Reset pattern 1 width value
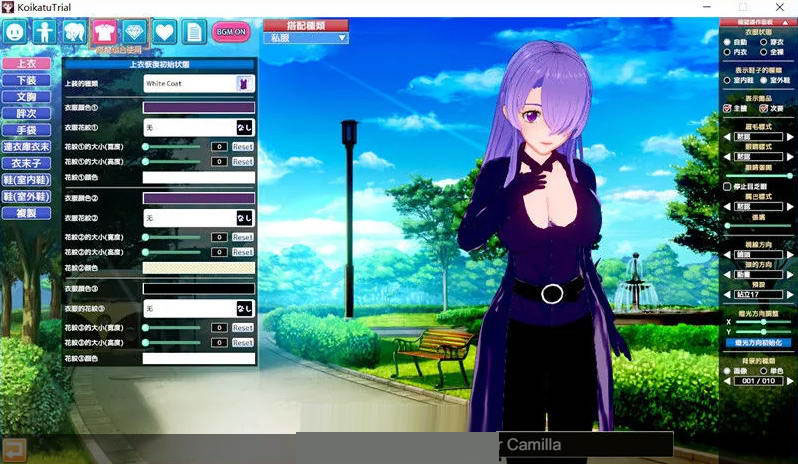Image resolution: width=798 pixels, height=464 pixels. 243,147
